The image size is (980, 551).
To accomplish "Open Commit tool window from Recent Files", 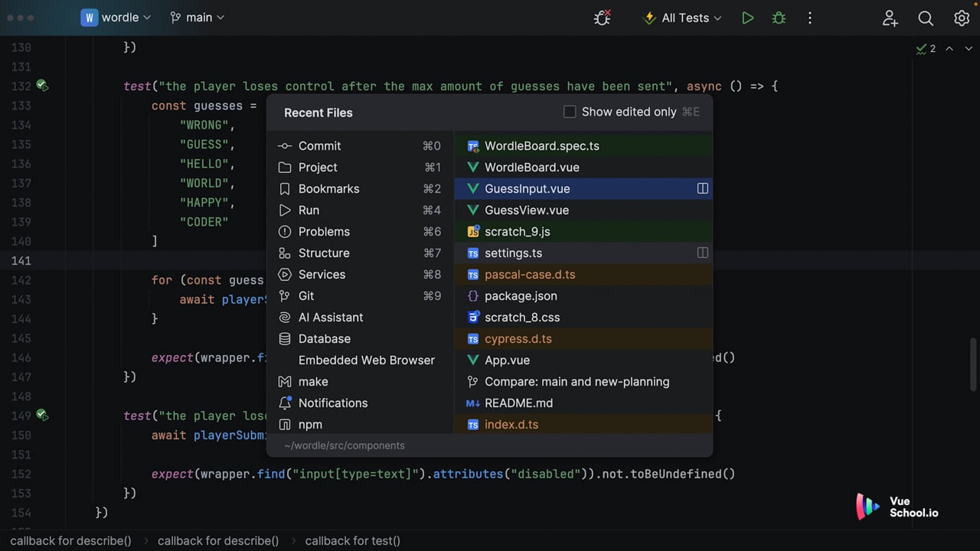I will (360, 145).
